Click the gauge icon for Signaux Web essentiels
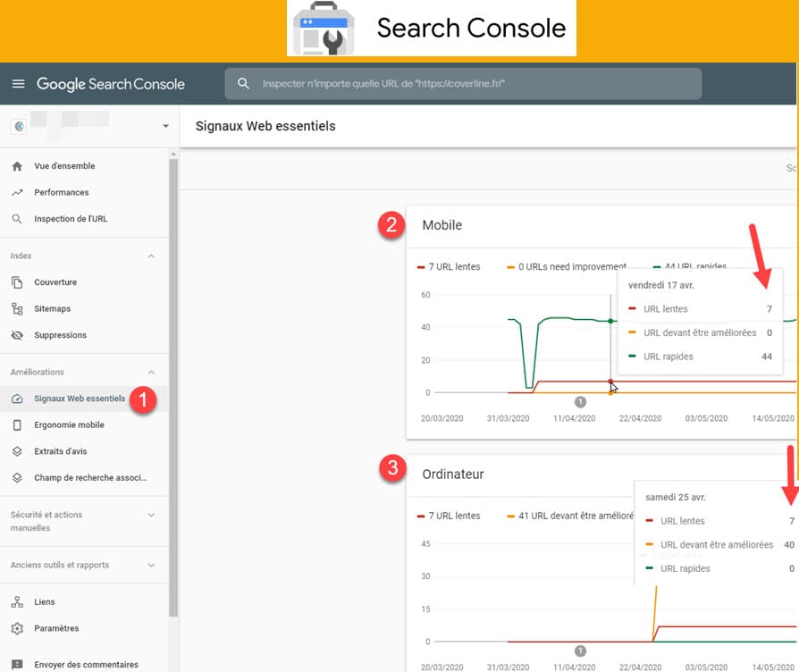This screenshot has height=672, width=799. (17, 399)
